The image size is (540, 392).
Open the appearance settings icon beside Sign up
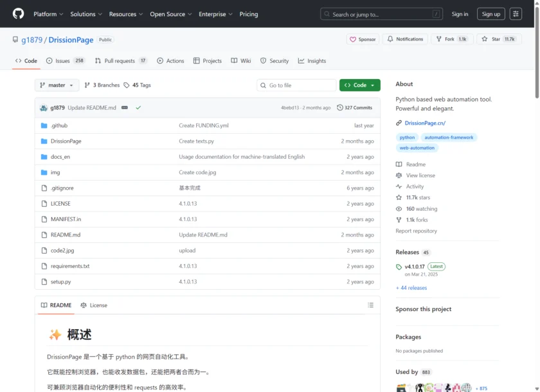[516, 13]
